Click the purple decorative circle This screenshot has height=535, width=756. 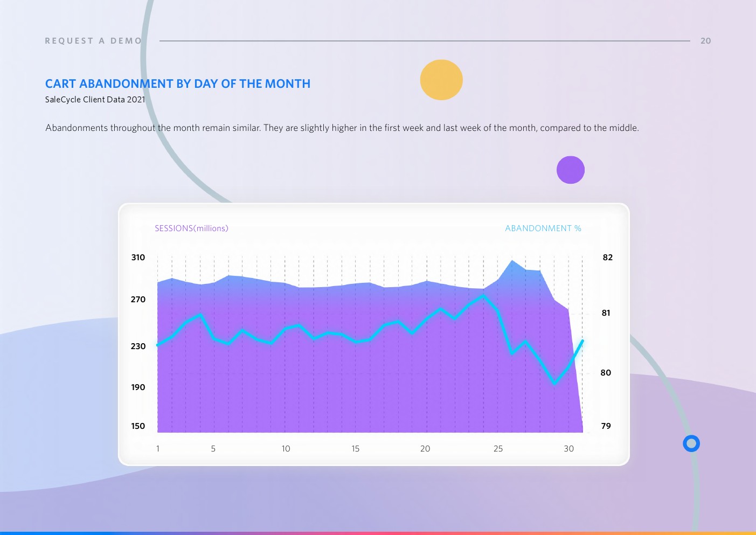pyautogui.click(x=571, y=170)
